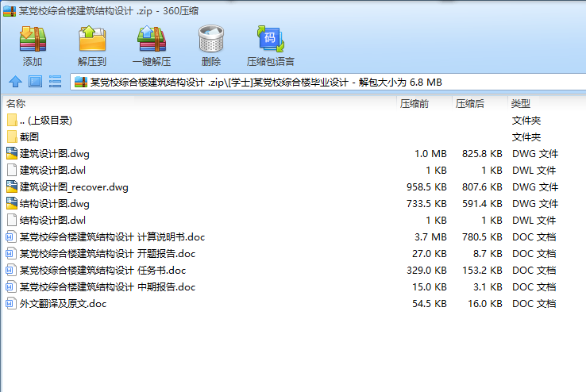The width and height of the screenshot is (586, 392).
Task: Click the 解压到 (Extract to) icon
Action: (92, 38)
